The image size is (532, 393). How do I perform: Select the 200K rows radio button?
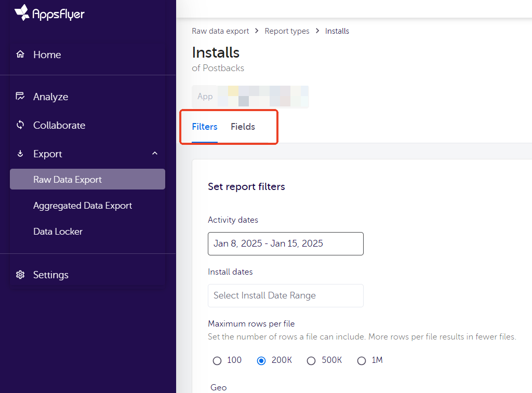pyautogui.click(x=261, y=360)
